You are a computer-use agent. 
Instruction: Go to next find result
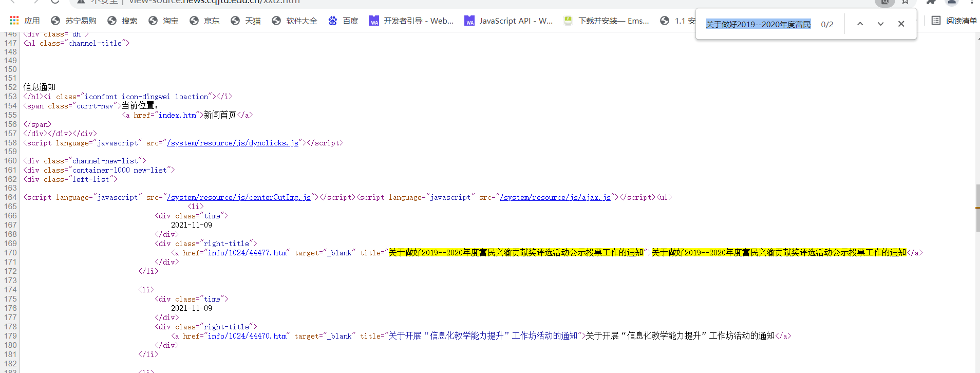880,24
